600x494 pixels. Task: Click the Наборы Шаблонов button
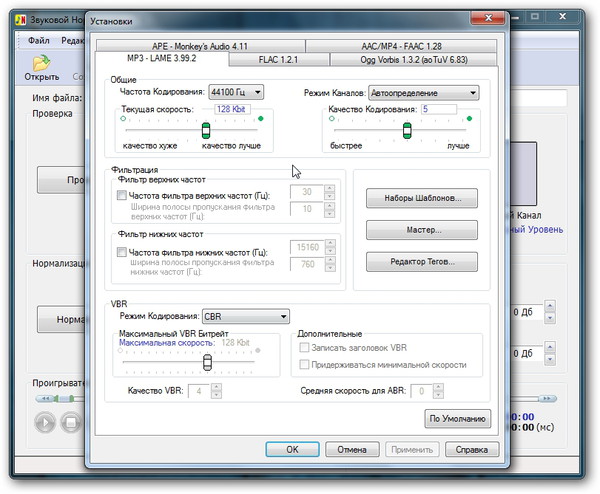(421, 199)
